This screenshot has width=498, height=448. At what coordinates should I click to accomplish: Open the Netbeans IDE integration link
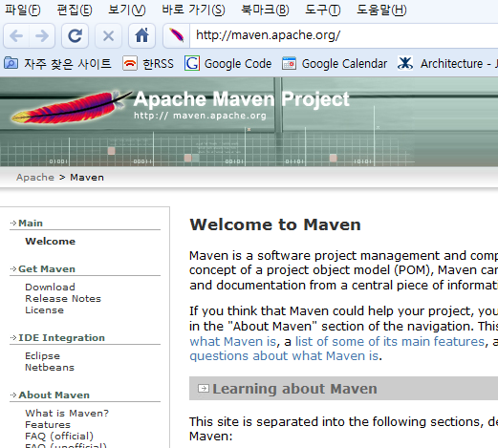click(50, 368)
